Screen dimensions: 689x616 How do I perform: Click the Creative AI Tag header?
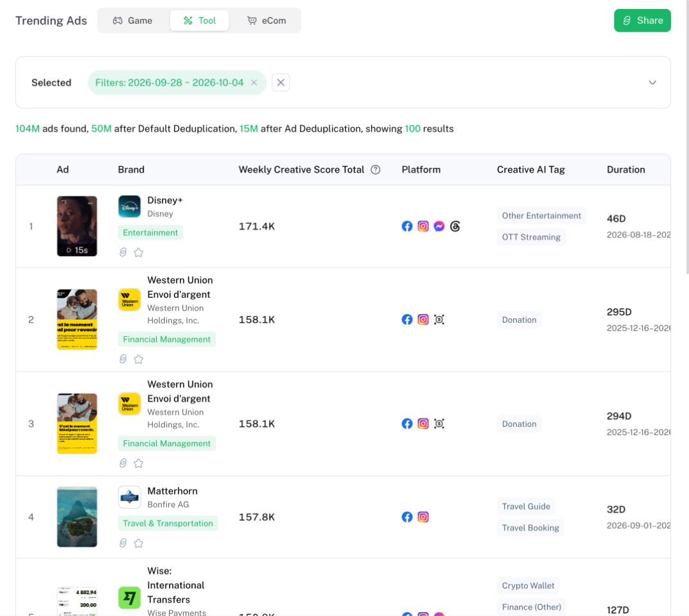(531, 170)
